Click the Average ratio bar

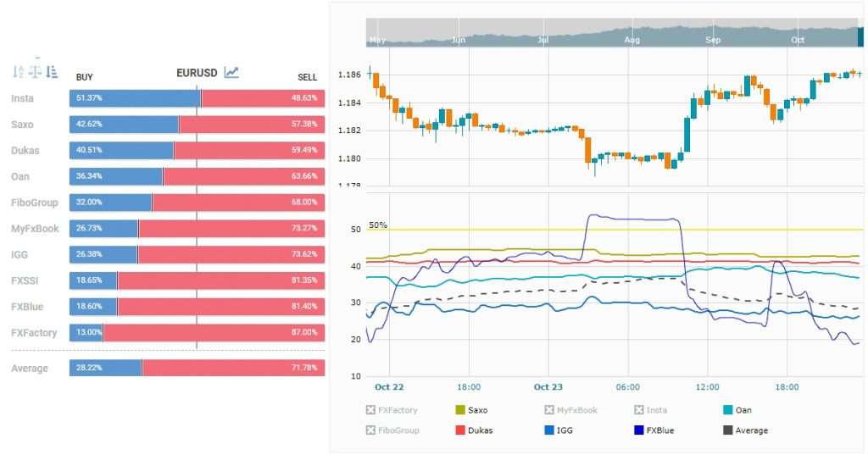(x=197, y=369)
